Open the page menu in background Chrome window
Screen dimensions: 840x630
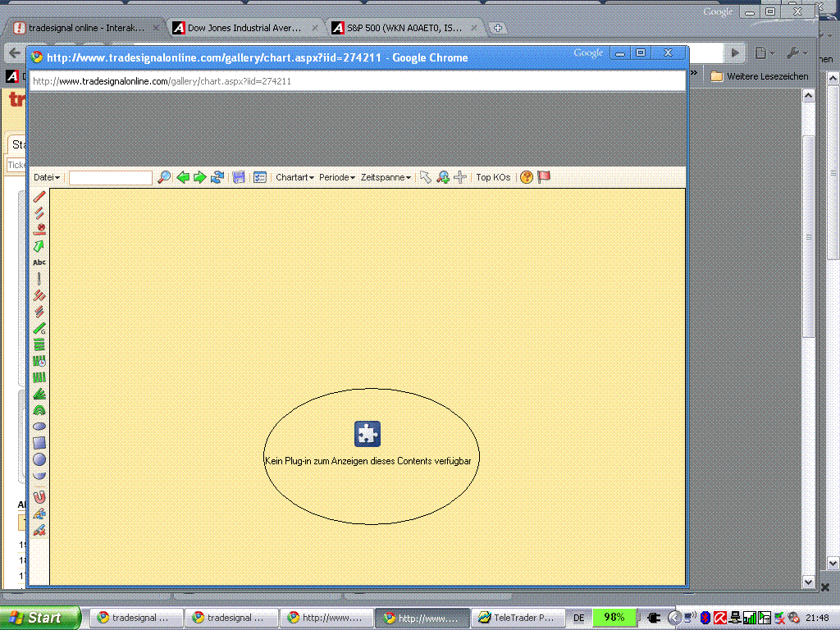765,52
